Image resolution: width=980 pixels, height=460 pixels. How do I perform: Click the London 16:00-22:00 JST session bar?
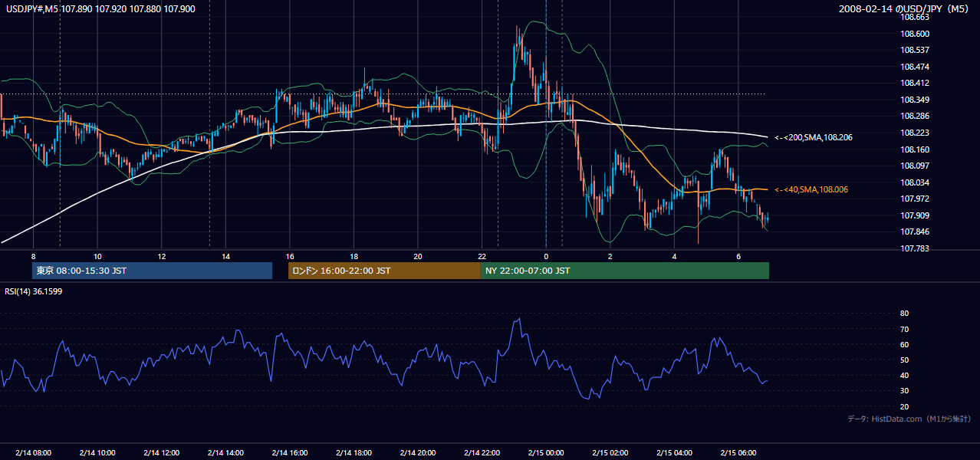[x=384, y=271]
